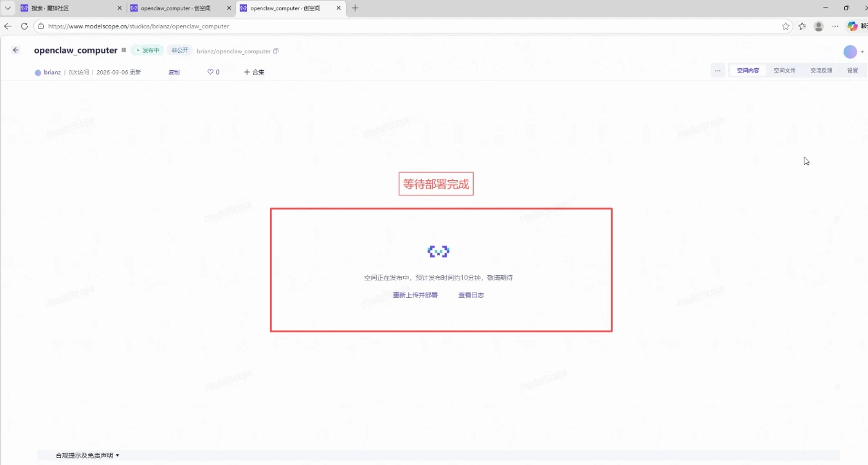The height and width of the screenshot is (465, 868).
Task: Open the favorites list icon in browser toolbar
Action: point(802,26)
